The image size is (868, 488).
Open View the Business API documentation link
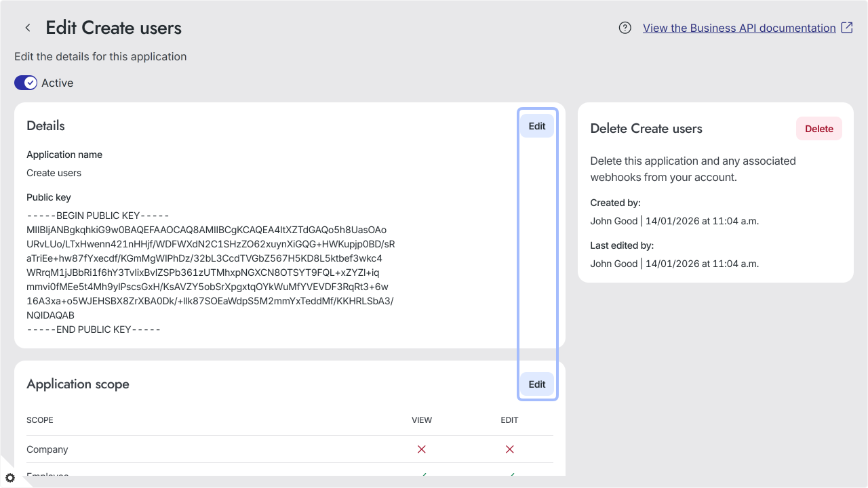739,28
